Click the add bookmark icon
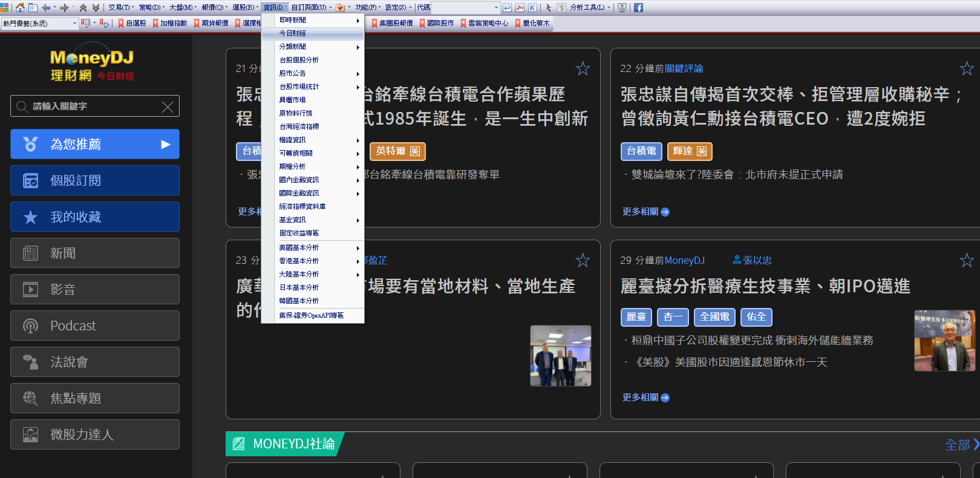Image resolution: width=980 pixels, height=478 pixels. pyautogui.click(x=103, y=23)
